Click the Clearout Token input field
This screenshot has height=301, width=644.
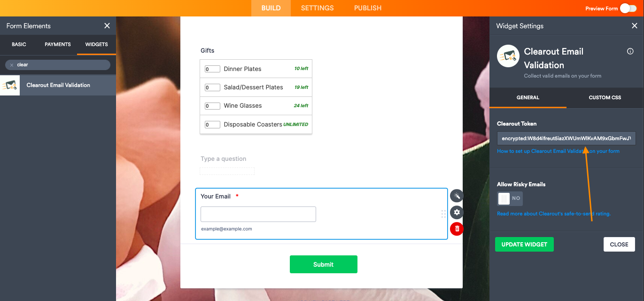coord(566,138)
